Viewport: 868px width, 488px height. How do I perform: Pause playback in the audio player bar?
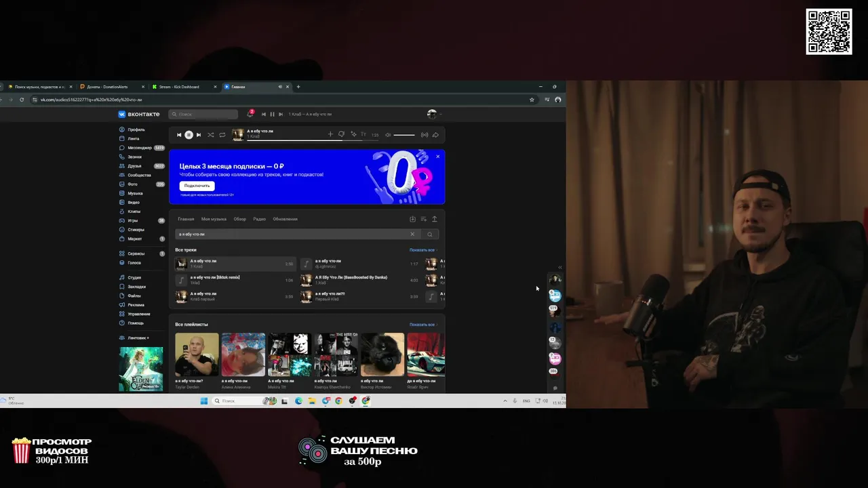[189, 135]
